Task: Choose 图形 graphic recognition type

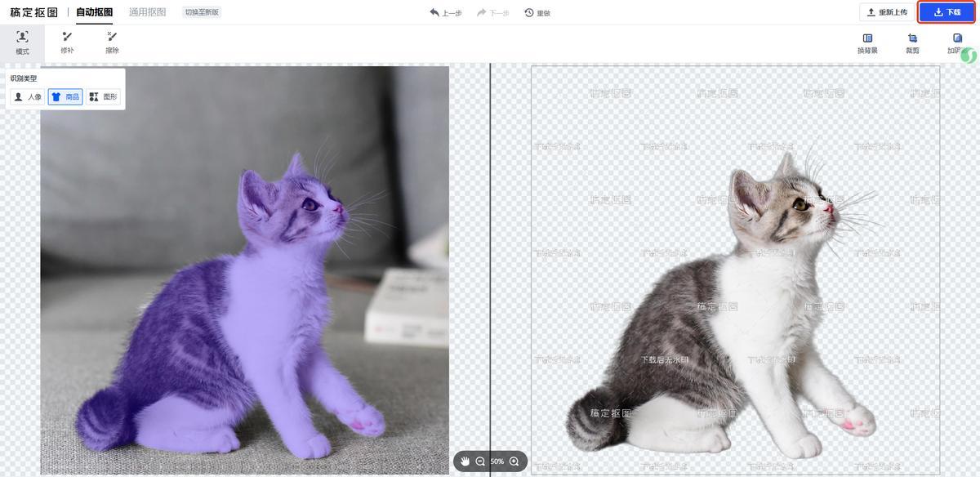Action: pos(104,97)
